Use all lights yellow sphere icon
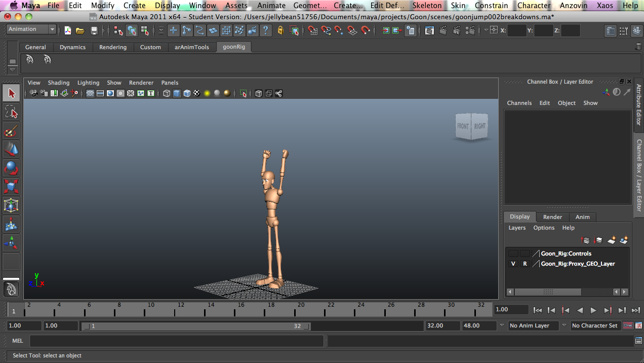The height and width of the screenshot is (363, 644). [207, 93]
